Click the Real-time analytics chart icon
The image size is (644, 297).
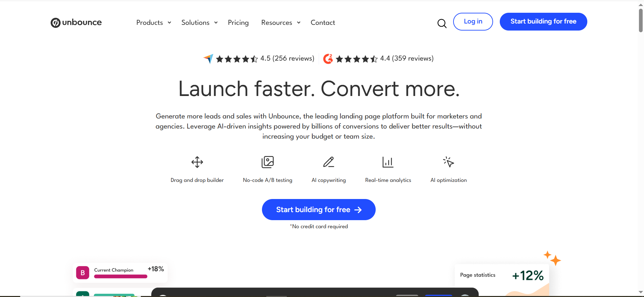[388, 162]
